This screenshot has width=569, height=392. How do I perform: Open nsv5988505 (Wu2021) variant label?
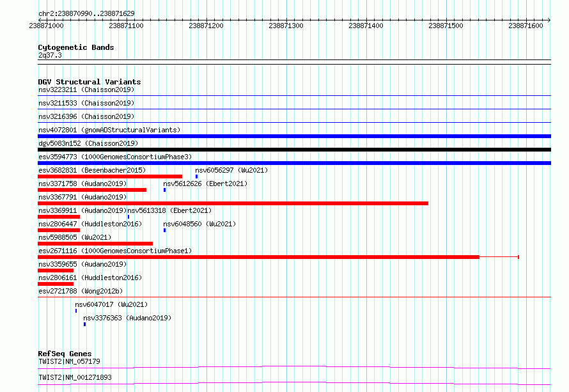coord(75,237)
